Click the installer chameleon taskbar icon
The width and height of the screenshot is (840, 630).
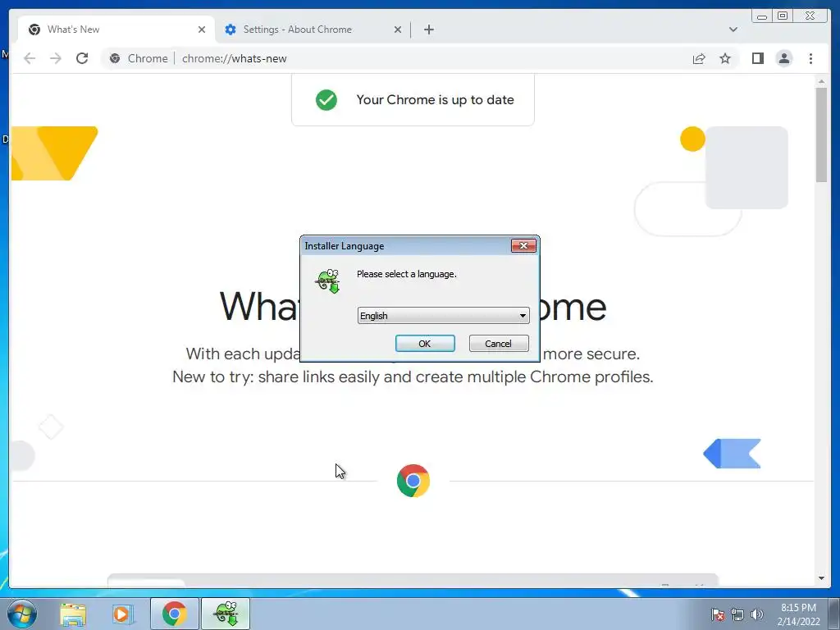pyautogui.click(x=226, y=614)
